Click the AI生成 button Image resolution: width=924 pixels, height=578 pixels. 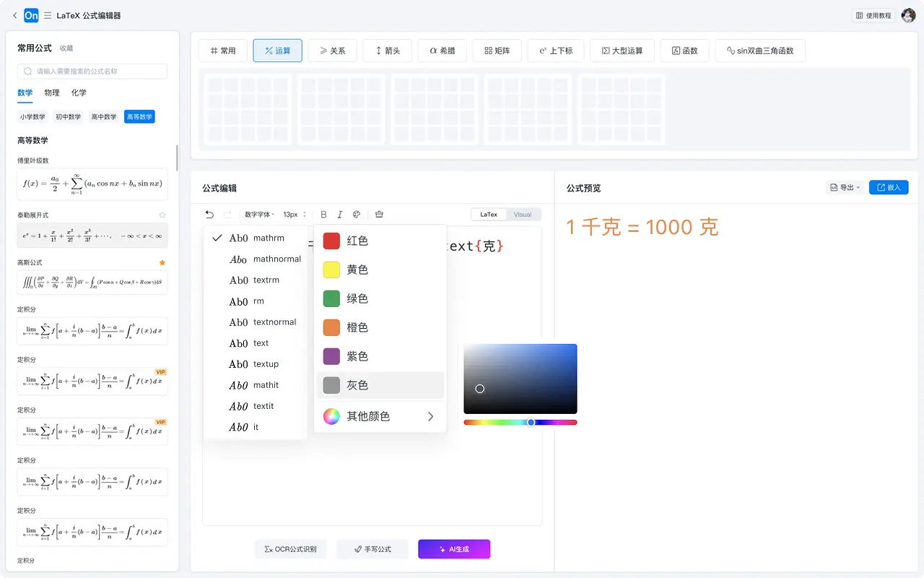(x=454, y=549)
